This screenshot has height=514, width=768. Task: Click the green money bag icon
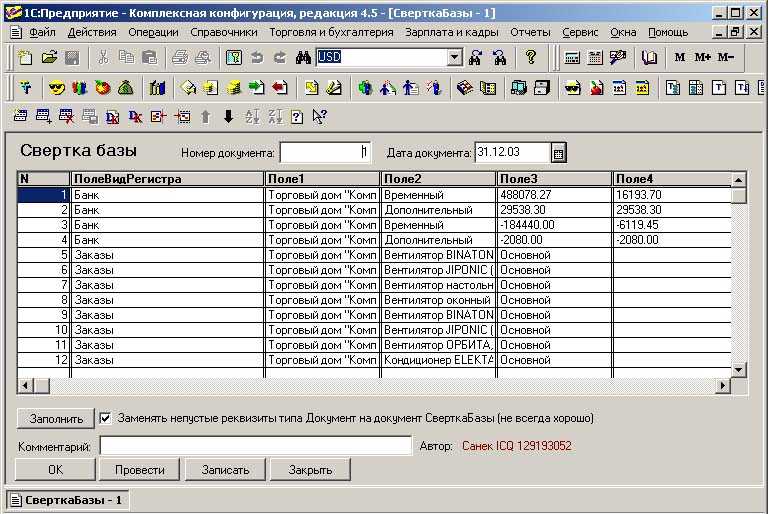[126, 88]
